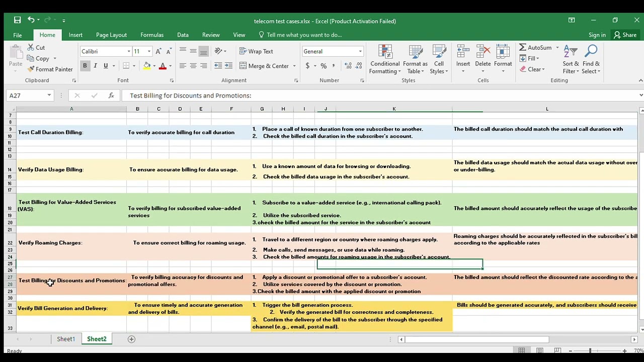Viewport: 644px width, 362px height.
Task: Increase font size with the large A icon
Action: point(159,51)
